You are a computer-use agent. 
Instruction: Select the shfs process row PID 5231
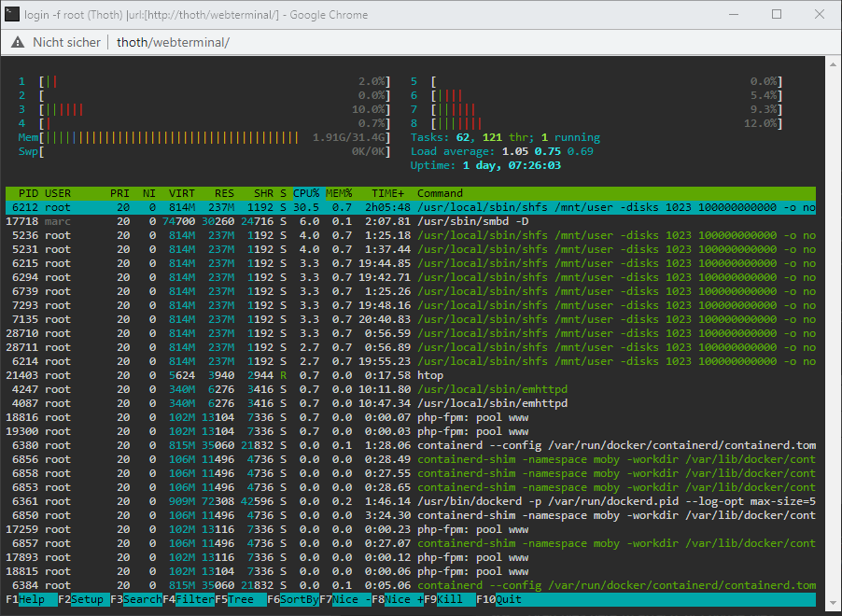[x=411, y=249]
